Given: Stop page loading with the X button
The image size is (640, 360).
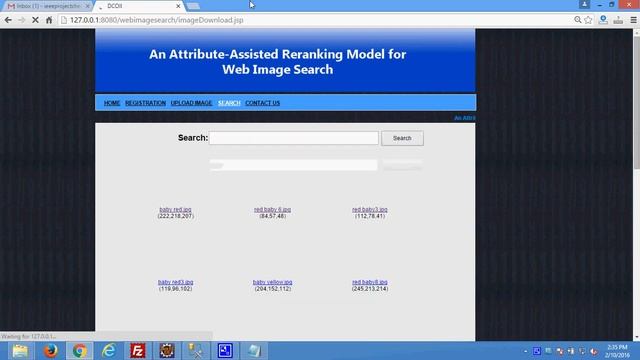Looking at the screenshot, I should pos(36,20).
